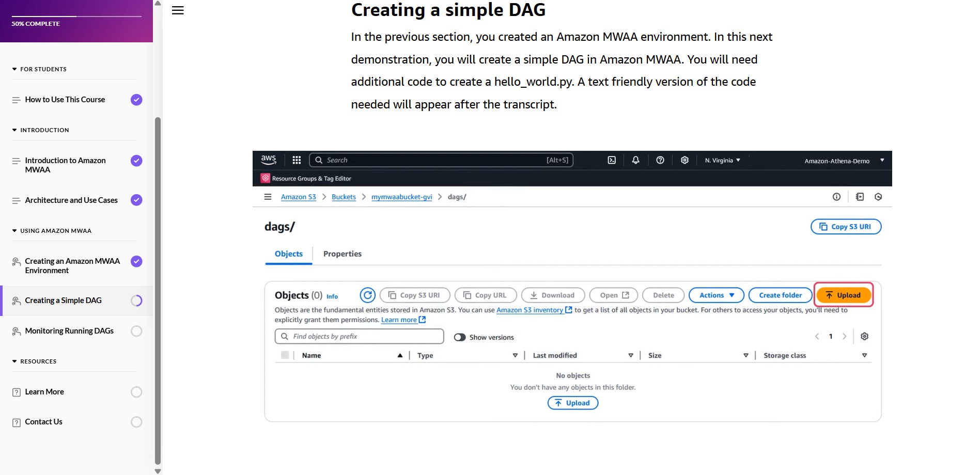The width and height of the screenshot is (980, 475).
Task: Click the AWS services grid icon
Action: (x=297, y=160)
